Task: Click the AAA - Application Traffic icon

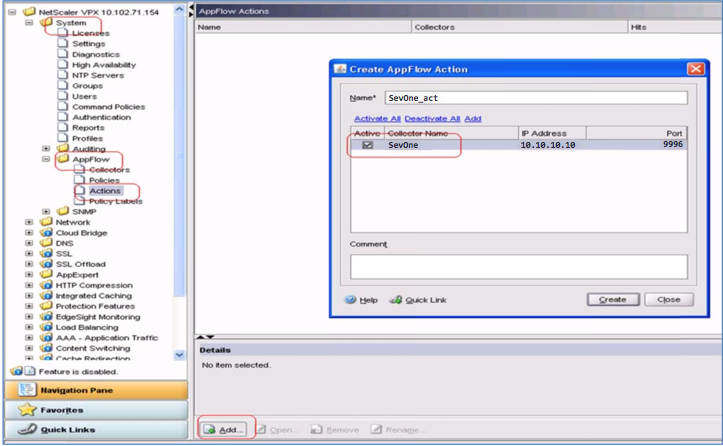Action: tap(46, 337)
